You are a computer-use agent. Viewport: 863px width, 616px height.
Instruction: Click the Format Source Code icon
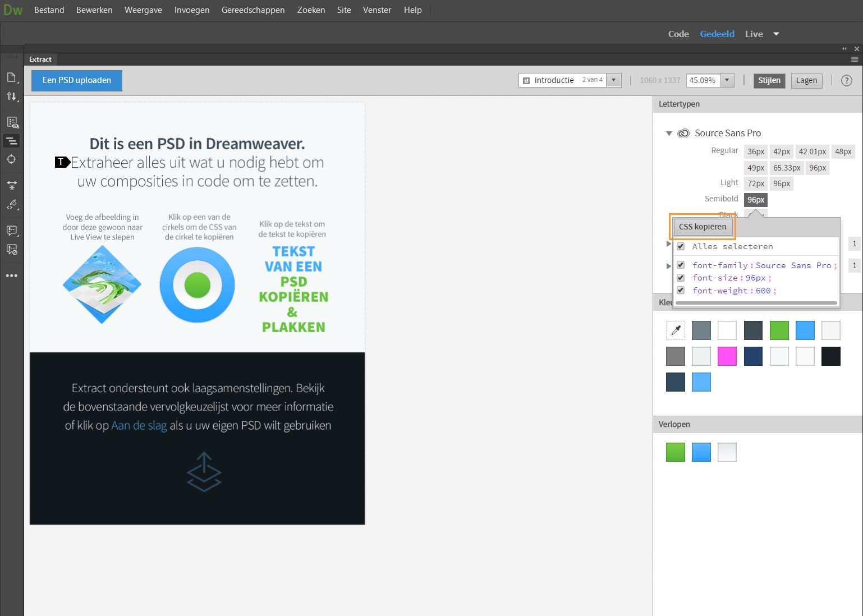[12, 205]
